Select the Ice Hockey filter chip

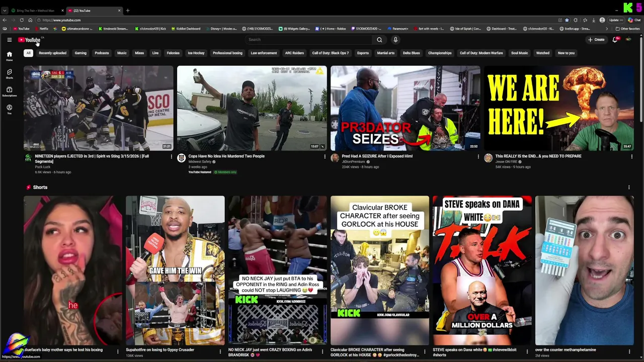click(196, 53)
